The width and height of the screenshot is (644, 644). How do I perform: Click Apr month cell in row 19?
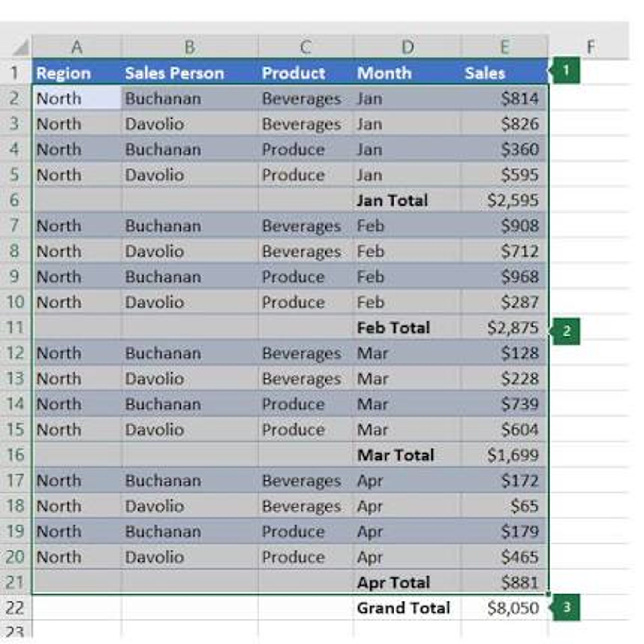(x=407, y=531)
